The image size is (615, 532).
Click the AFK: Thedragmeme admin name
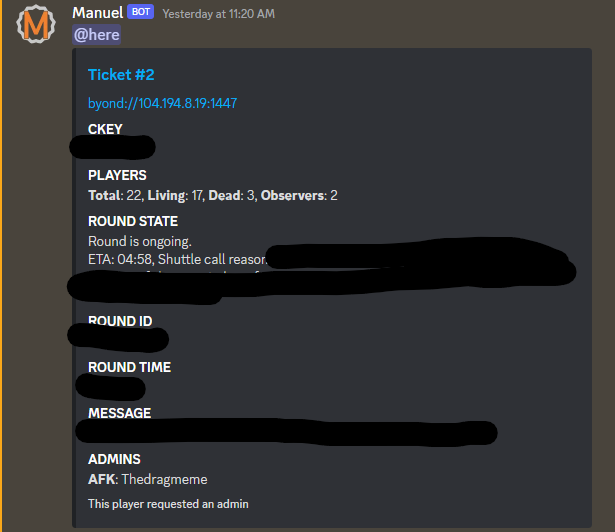coord(147,479)
